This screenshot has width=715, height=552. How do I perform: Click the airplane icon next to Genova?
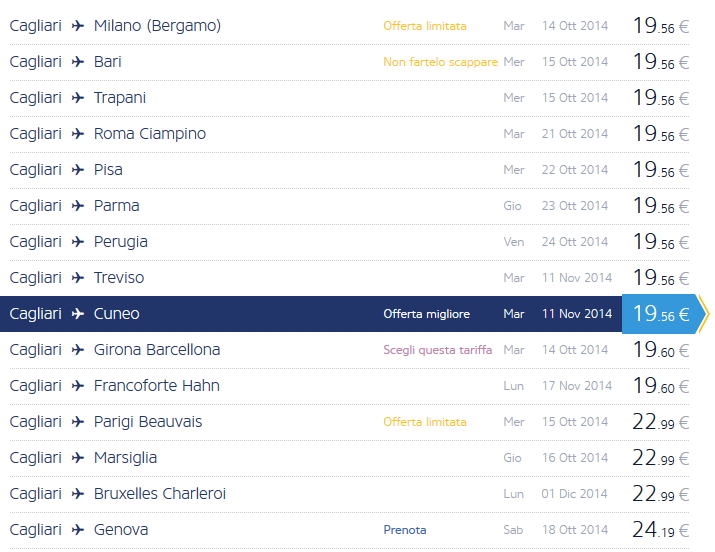78,530
